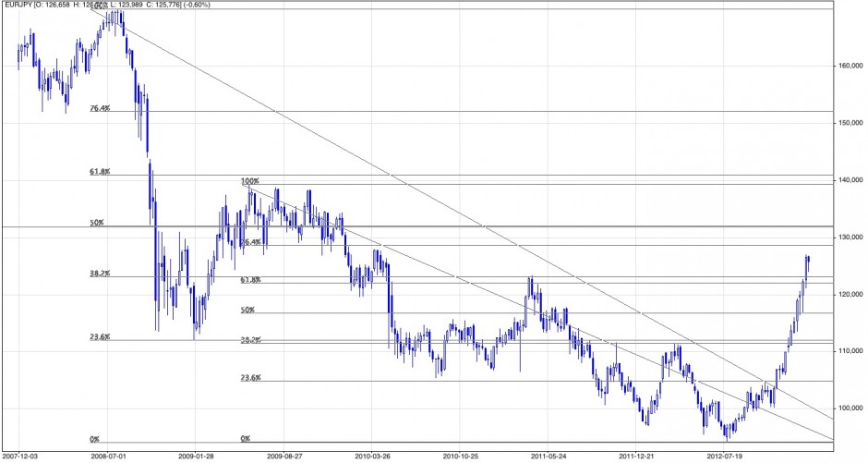Click the 140,000 price axis label
Viewport: 868px width, 463px height.
click(849, 180)
